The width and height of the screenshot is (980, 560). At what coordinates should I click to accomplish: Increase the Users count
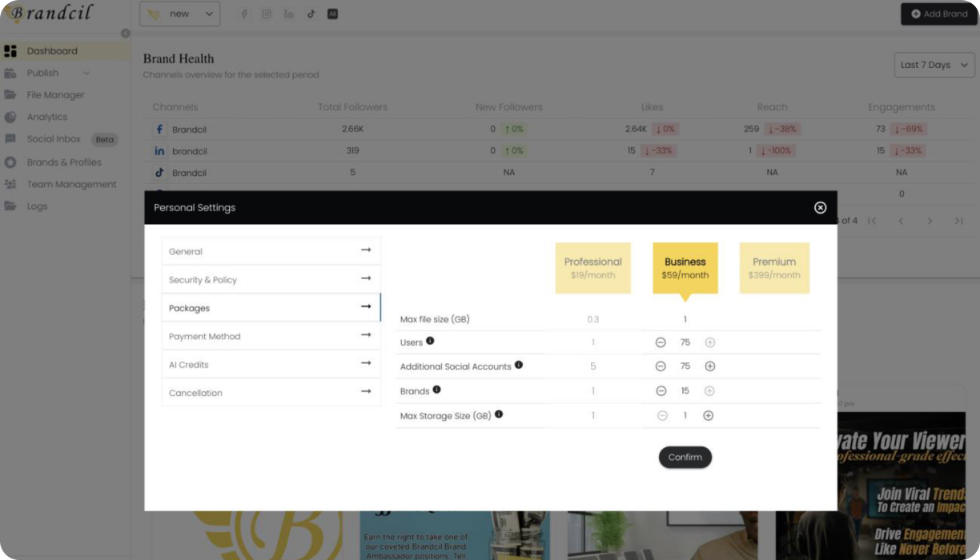pos(709,342)
